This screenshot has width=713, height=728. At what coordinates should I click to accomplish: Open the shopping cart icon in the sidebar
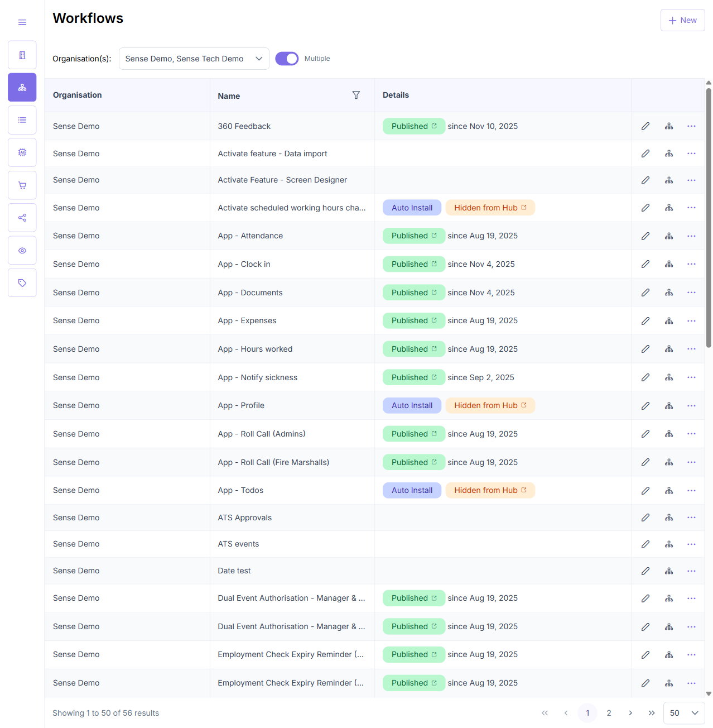[22, 185]
